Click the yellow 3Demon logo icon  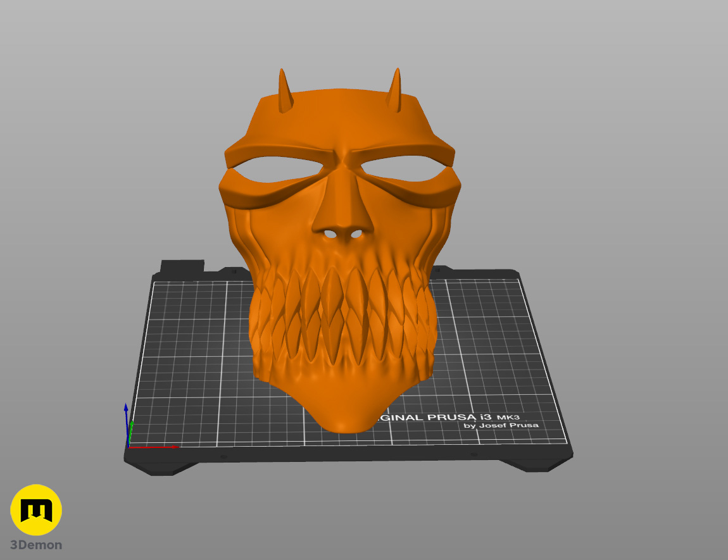pos(36,510)
